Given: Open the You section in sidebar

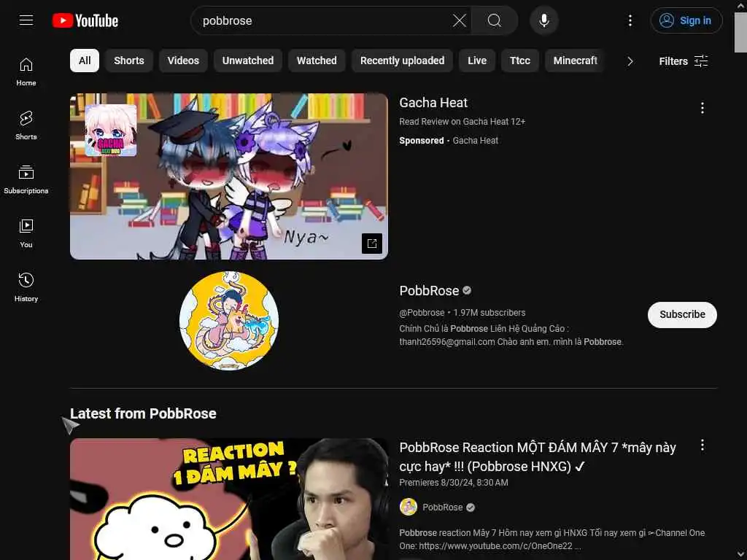Looking at the screenshot, I should coord(26,234).
